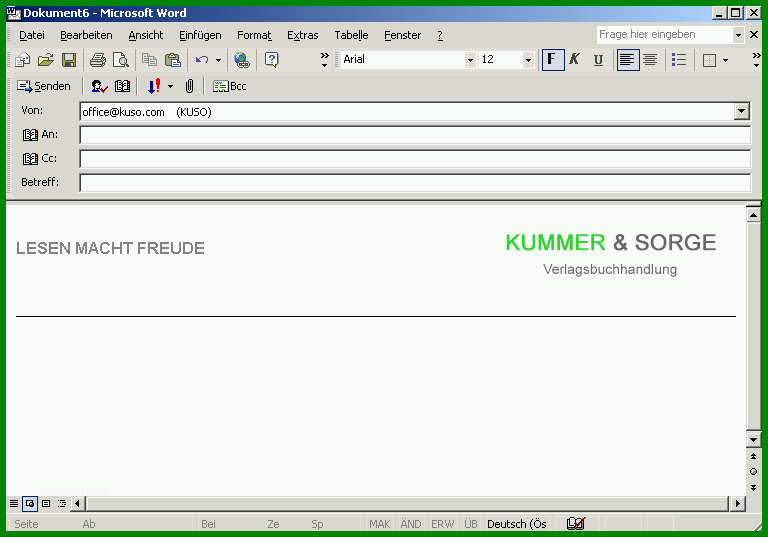This screenshot has height=537, width=768.
Task: Open borders dropdown arrow
Action: click(x=725, y=60)
